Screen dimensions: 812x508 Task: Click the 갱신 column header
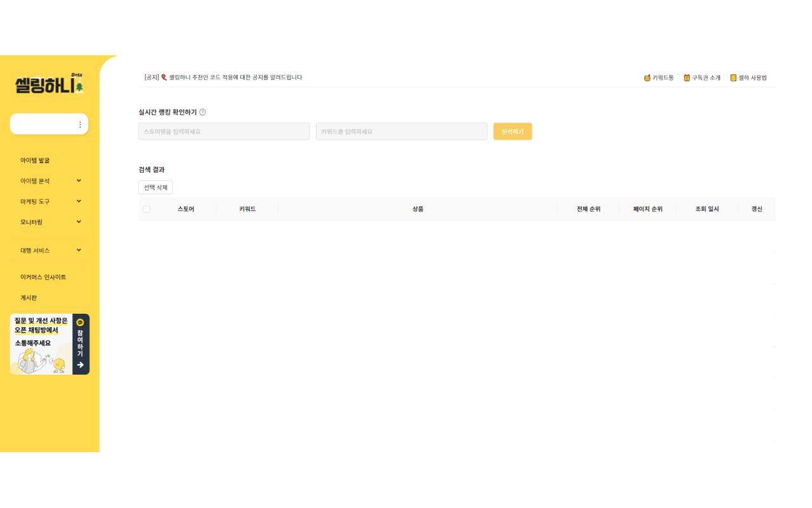click(x=757, y=209)
